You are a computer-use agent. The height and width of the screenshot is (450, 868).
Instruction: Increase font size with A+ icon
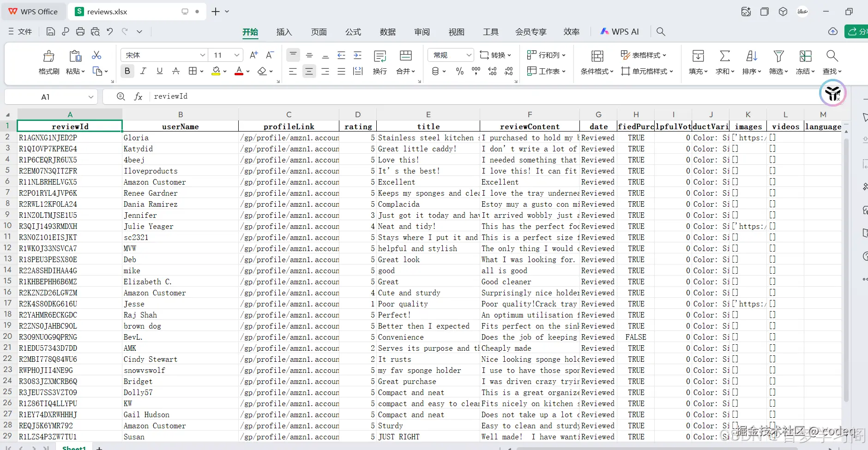[253, 55]
